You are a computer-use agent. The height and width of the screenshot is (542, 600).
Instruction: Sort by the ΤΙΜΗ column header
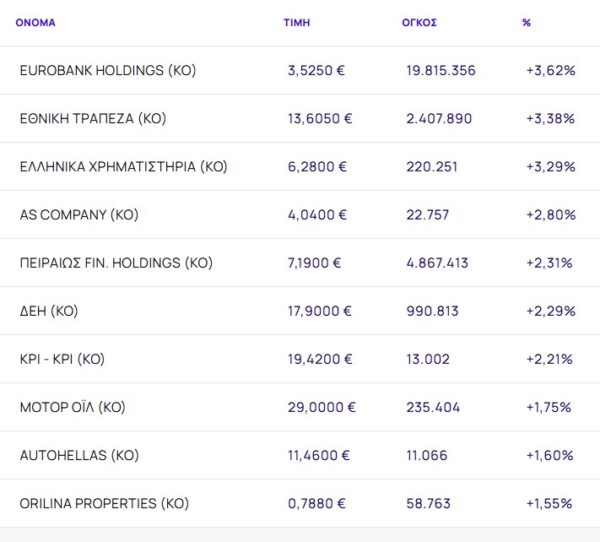[x=296, y=22]
